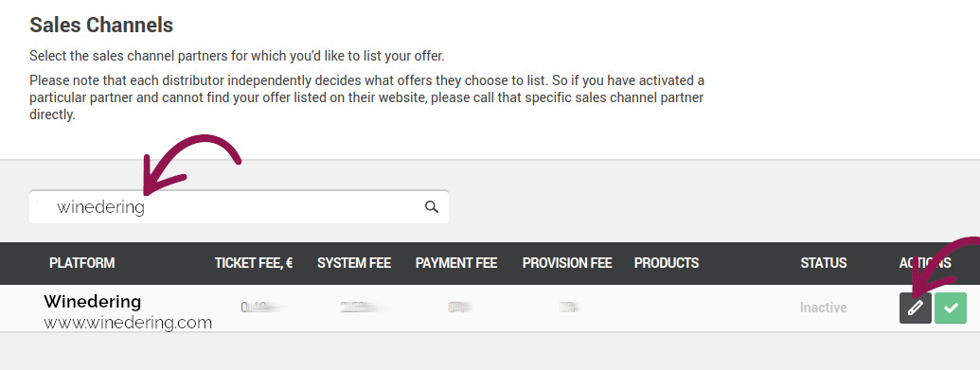Viewport: 980px width, 370px height.
Task: Click the Inactive status label
Action: click(x=823, y=308)
